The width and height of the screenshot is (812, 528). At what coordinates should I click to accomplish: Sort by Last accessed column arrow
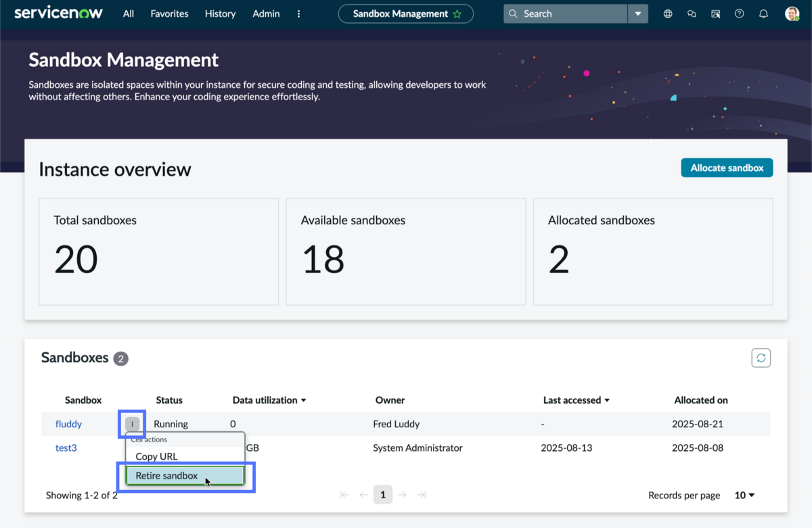tap(607, 400)
